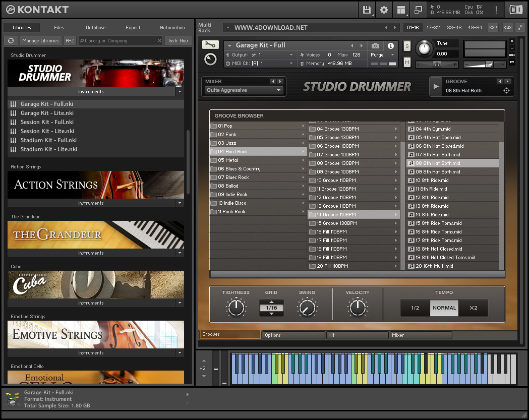This screenshot has width=529, height=420.
Task: Adjust the Tightness knob
Action: pyautogui.click(x=236, y=308)
